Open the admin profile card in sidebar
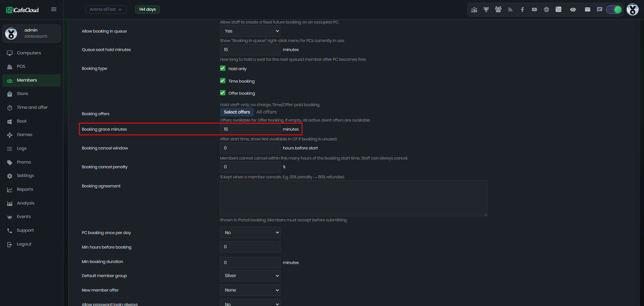This screenshot has height=306, width=644. (x=32, y=34)
